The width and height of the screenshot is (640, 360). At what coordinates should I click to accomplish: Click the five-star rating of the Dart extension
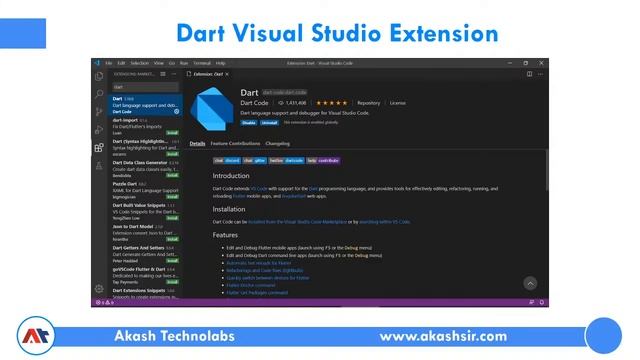tap(331, 103)
